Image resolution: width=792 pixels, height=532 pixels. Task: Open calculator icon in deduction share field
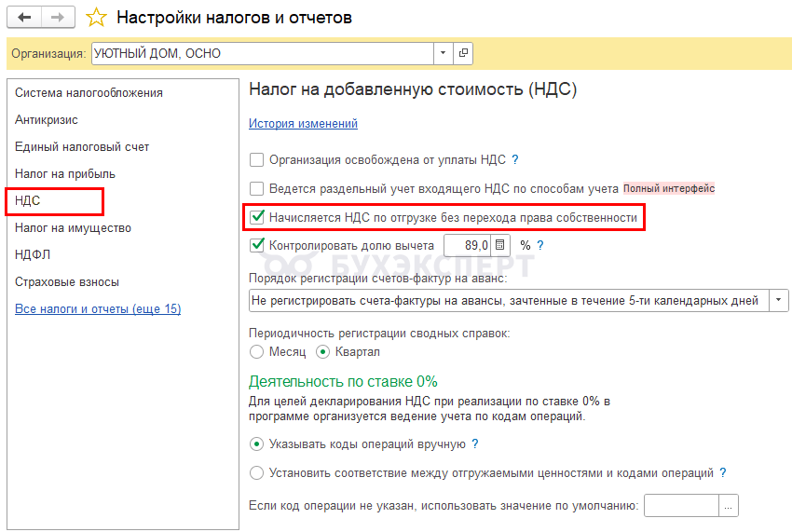500,245
